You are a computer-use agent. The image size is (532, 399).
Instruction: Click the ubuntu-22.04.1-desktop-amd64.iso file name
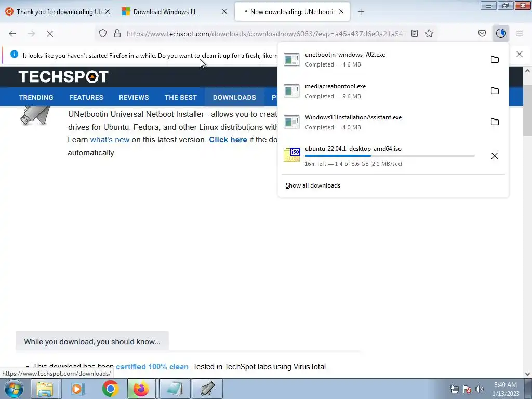pyautogui.click(x=353, y=149)
